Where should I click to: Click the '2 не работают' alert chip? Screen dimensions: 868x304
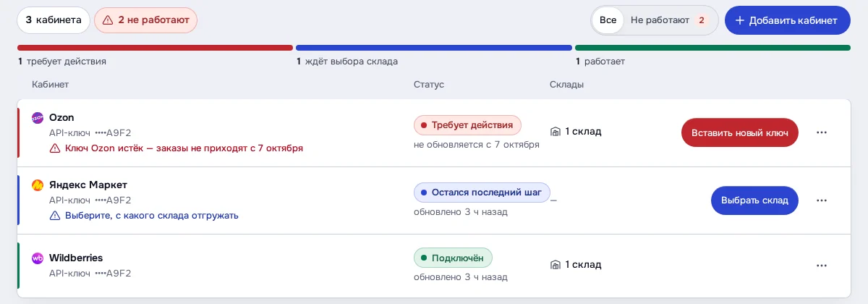coord(145,20)
